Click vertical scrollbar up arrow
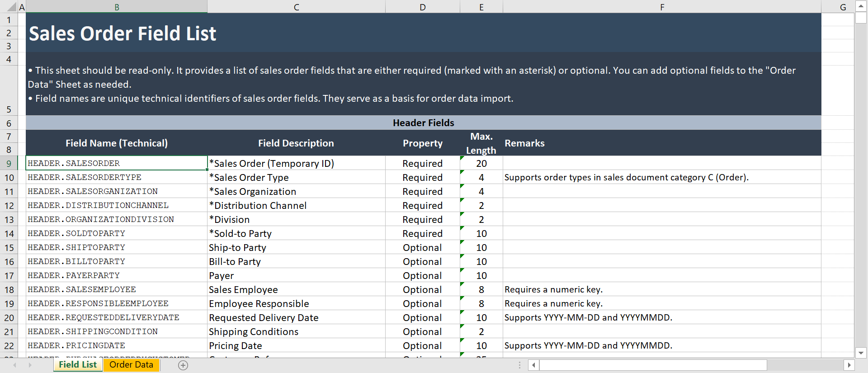This screenshot has height=373, width=868. pos(861,6)
